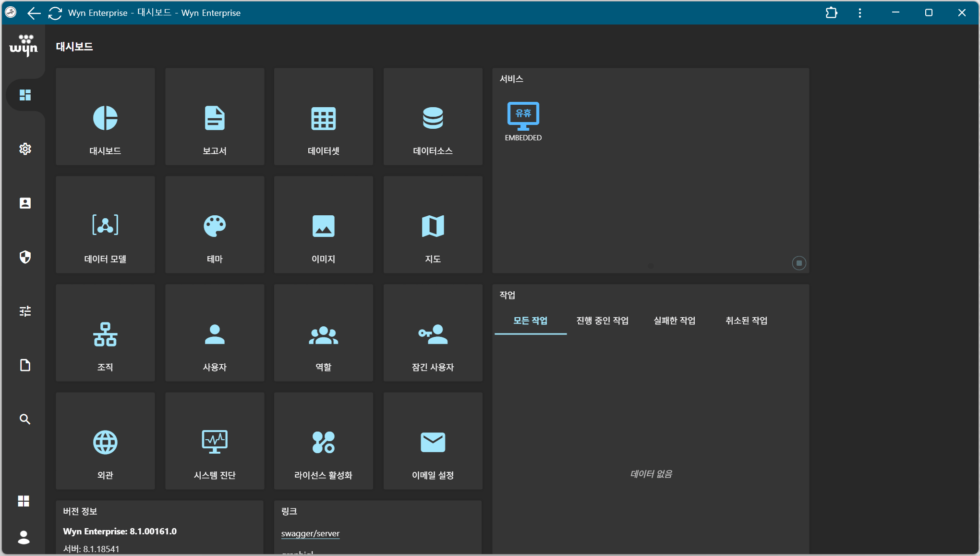The image size is (980, 556).
Task: Open the swagger/server link
Action: 310,533
